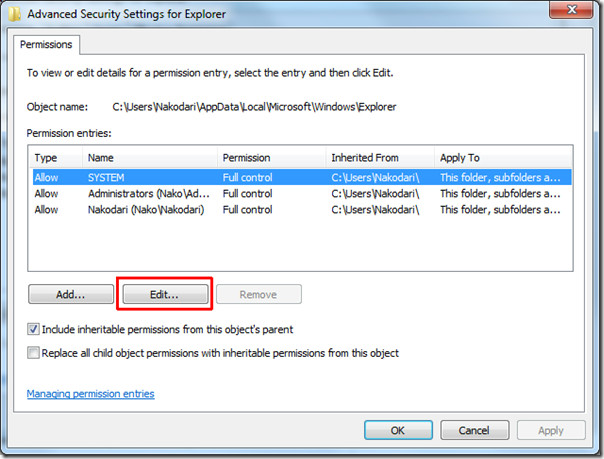Cancel the security settings dialog
This screenshot has width=604, height=459.
tap(476, 430)
